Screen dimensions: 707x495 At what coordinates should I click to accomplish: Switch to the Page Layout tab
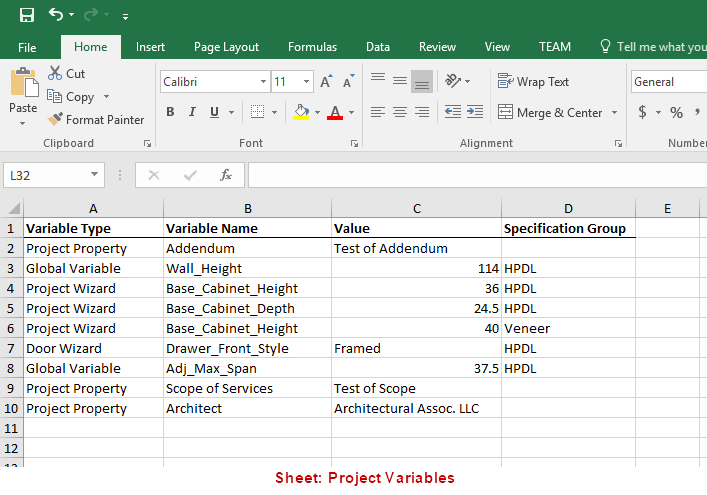pyautogui.click(x=226, y=47)
